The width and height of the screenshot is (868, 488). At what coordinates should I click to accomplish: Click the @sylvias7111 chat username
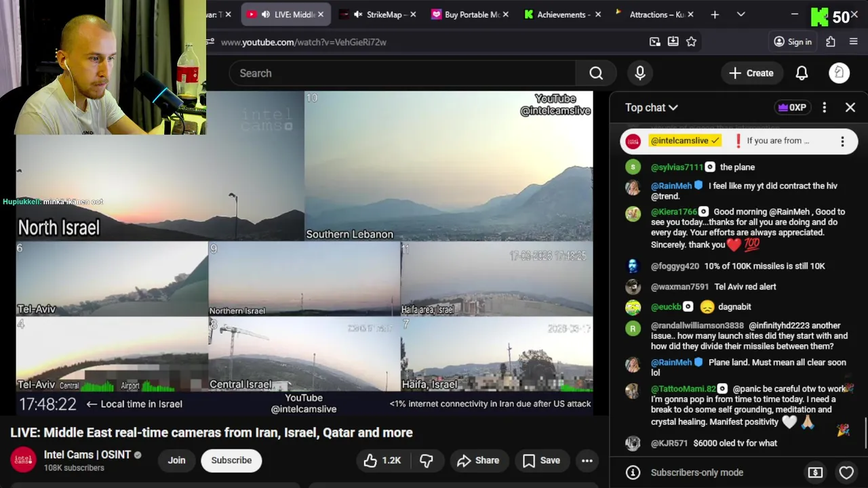coord(677,167)
